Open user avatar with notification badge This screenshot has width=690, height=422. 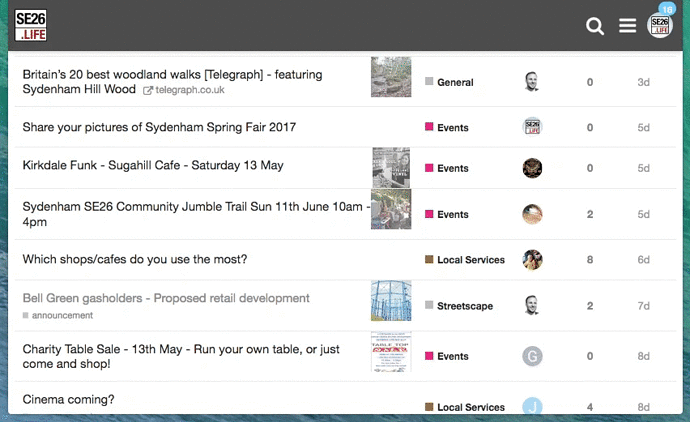click(x=659, y=25)
